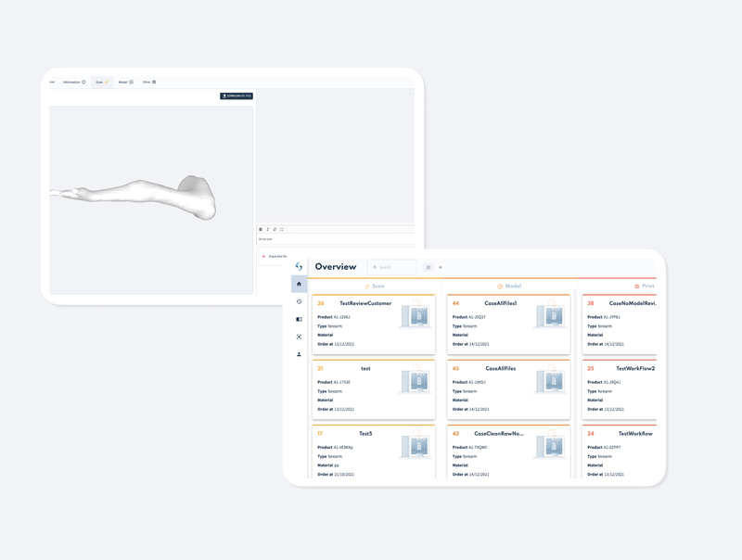This screenshot has width=742, height=560.
Task: Open the Print tab
Action: [149, 82]
